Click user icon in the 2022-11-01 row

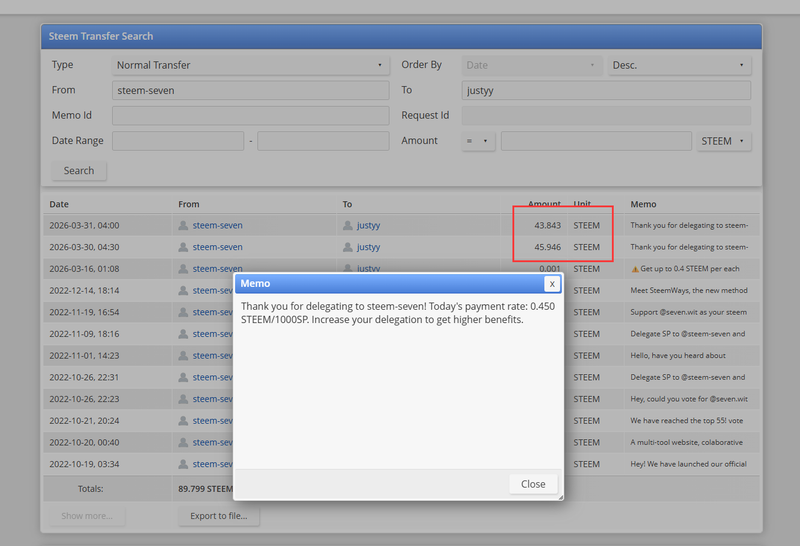pyautogui.click(x=183, y=356)
